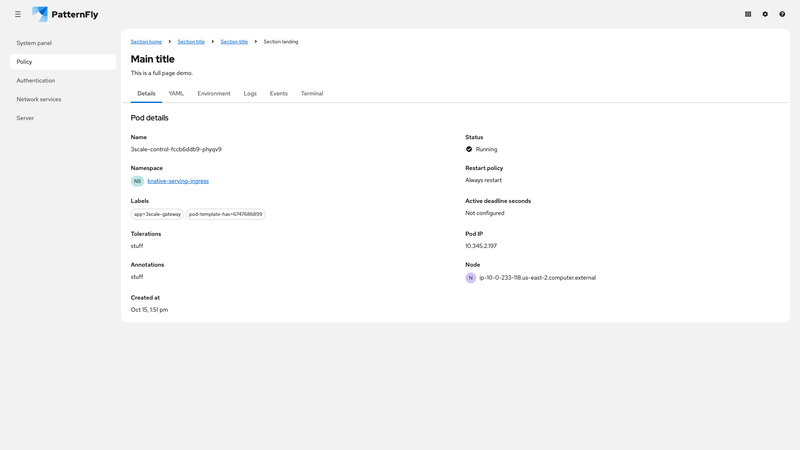The width and height of the screenshot is (800, 450).
Task: Switch to the YAML tab
Action: click(x=176, y=93)
